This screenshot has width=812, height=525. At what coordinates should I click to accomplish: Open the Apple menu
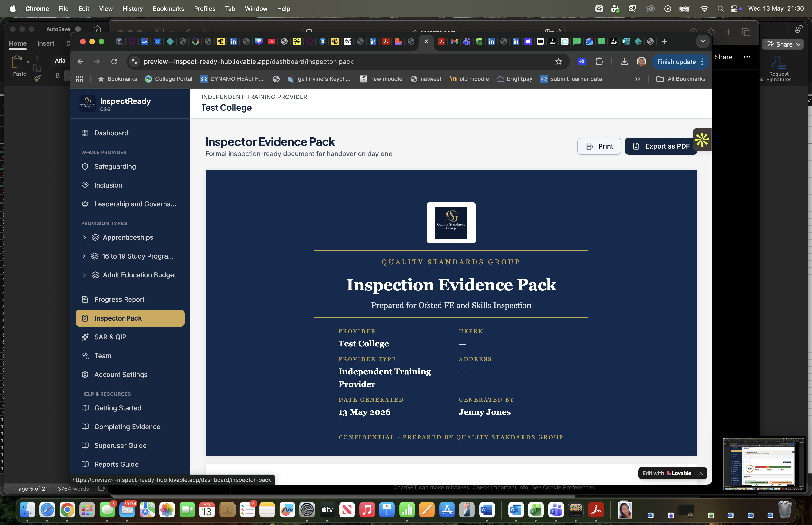[x=13, y=8]
